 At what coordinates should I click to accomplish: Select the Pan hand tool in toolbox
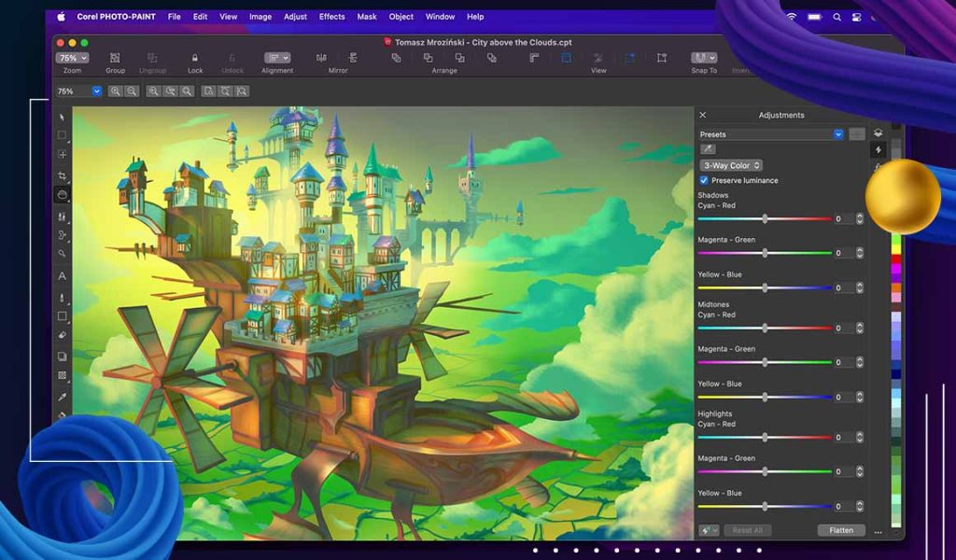click(x=62, y=195)
